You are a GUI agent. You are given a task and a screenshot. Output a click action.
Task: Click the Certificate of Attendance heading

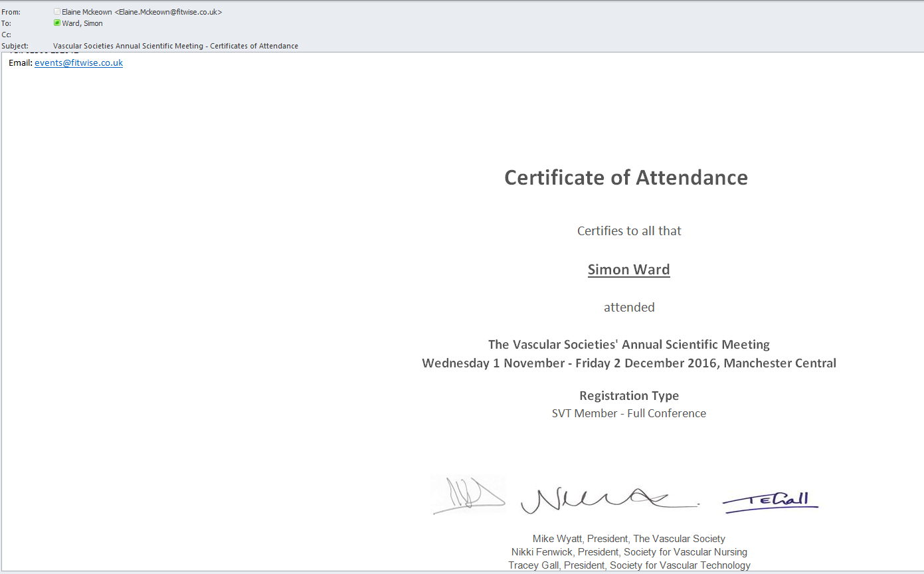626,177
